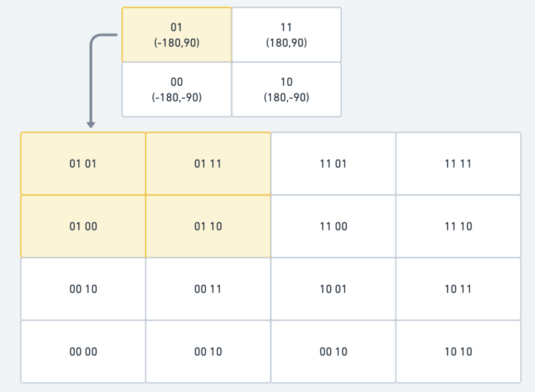Select the 11 11 grid cell

(458, 164)
